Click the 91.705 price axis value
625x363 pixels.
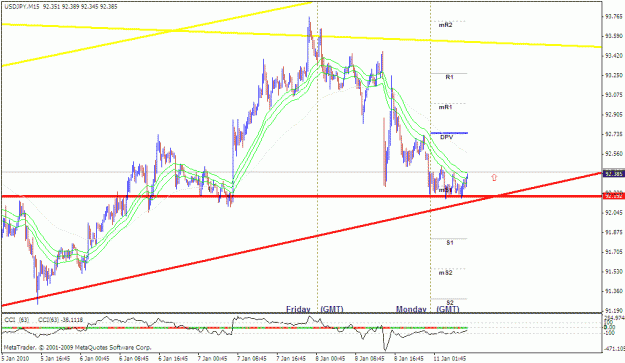(x=614, y=252)
